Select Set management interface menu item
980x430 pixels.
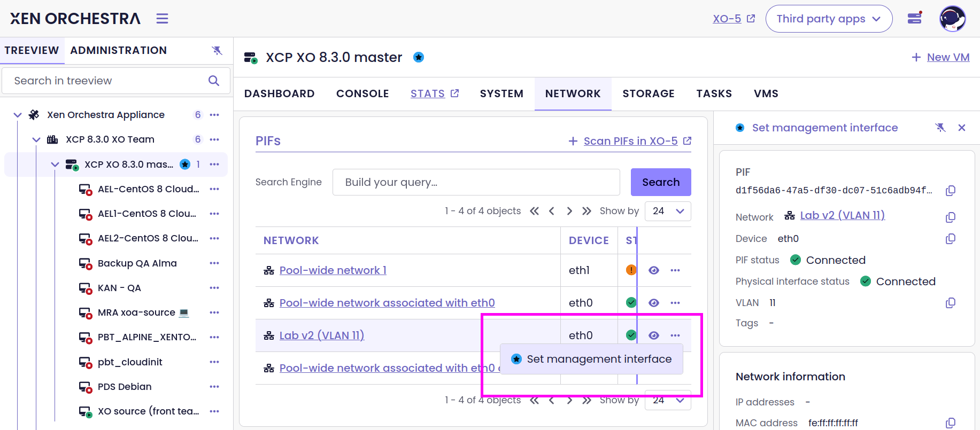[591, 359]
